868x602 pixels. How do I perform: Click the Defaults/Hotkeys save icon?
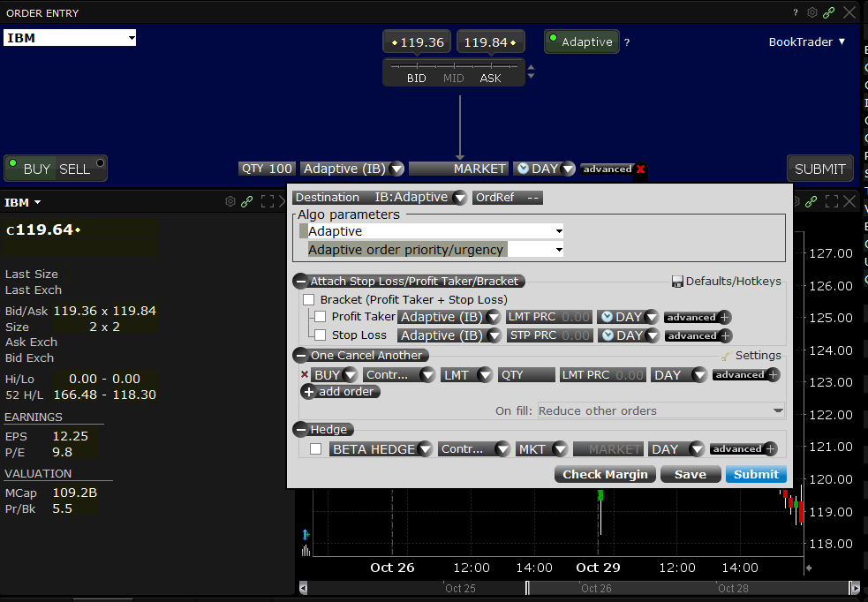[x=677, y=282]
